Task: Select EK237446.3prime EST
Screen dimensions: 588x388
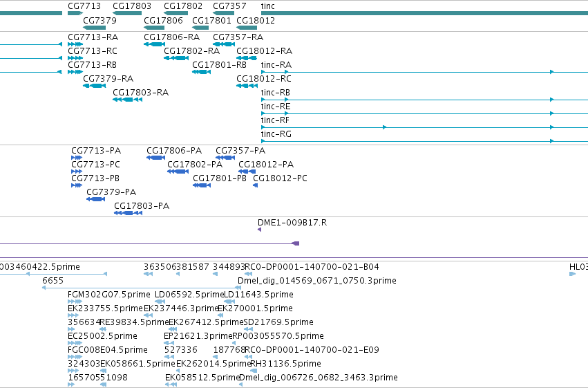Action: (x=181, y=309)
